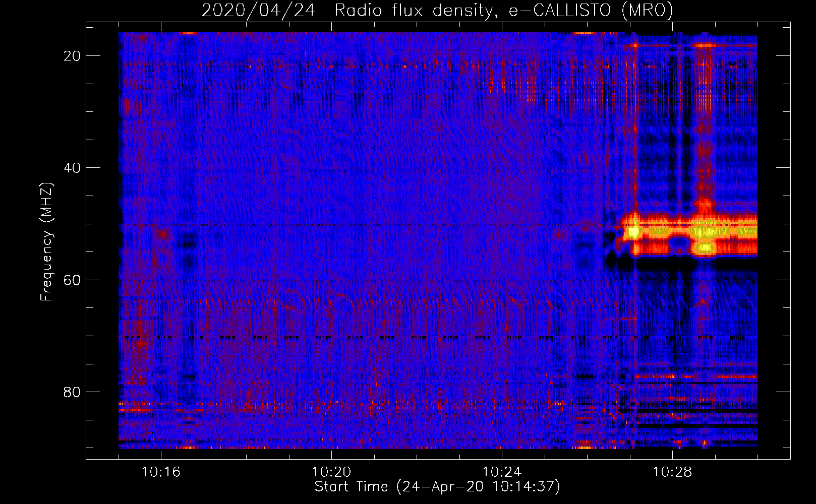The image size is (816, 504).
Task: Click the 'Start Time (24-Apr-20 10:14:37)' label
Action: click(x=437, y=487)
